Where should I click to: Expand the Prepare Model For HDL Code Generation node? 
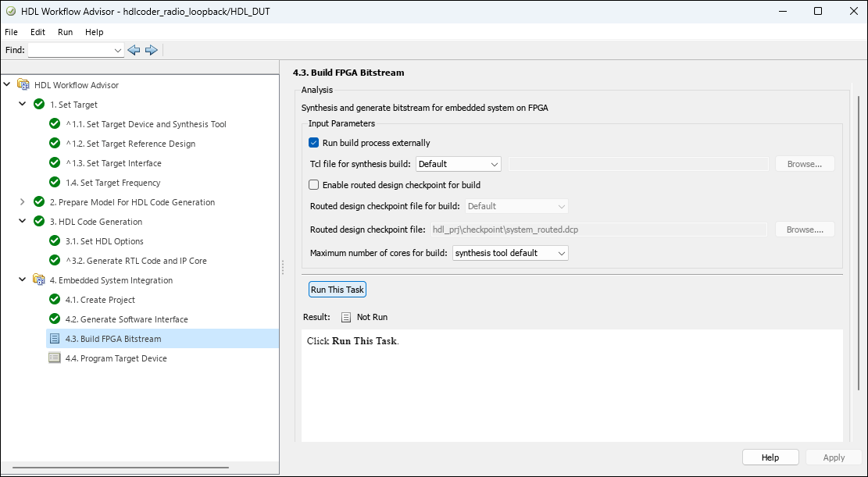click(x=22, y=202)
